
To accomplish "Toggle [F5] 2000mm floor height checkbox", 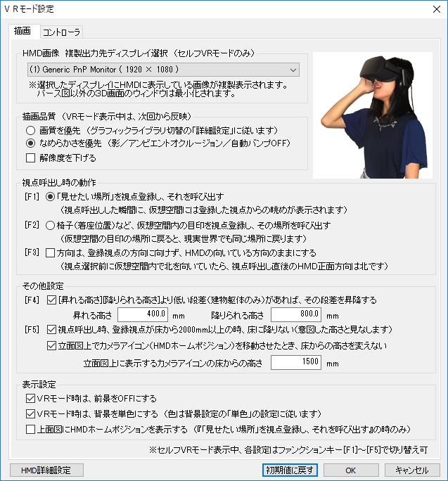I will coord(51,330).
